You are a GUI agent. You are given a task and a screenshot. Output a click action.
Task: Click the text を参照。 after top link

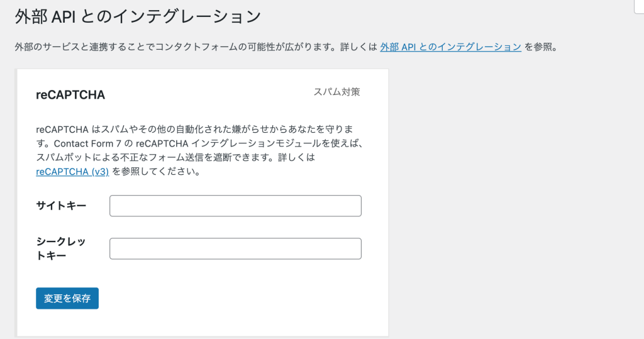pyautogui.click(x=541, y=47)
